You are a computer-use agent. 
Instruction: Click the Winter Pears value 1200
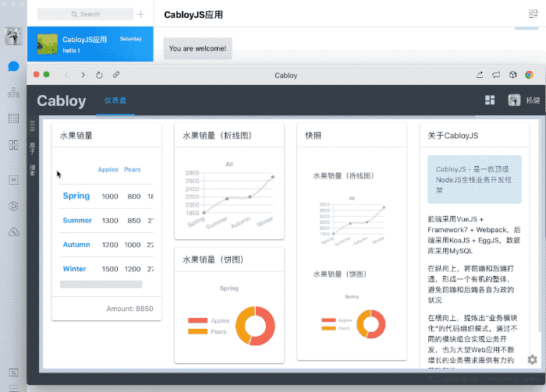click(x=133, y=269)
